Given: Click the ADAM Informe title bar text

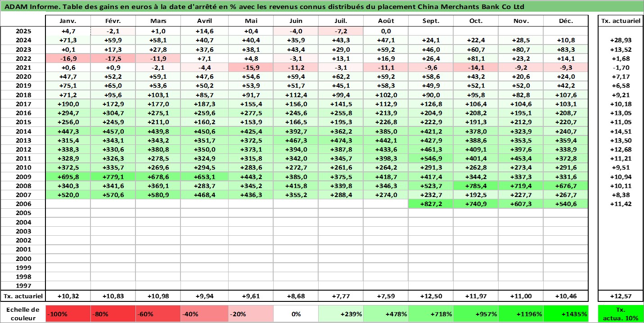Looking at the screenshot, I should 263,7.
